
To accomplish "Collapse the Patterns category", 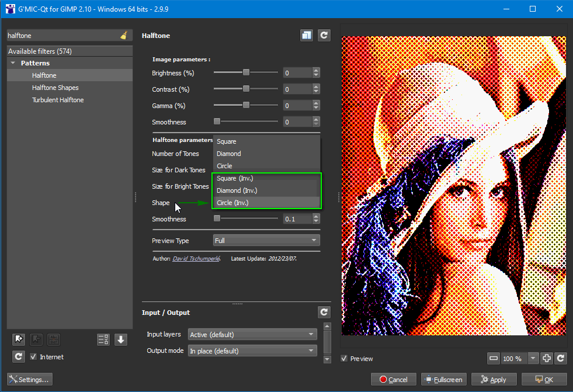I will coord(13,63).
